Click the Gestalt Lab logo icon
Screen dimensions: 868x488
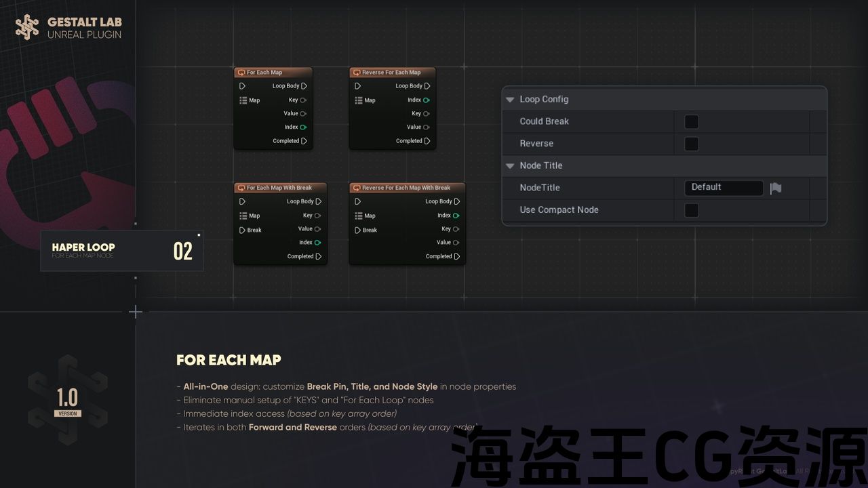(x=27, y=27)
